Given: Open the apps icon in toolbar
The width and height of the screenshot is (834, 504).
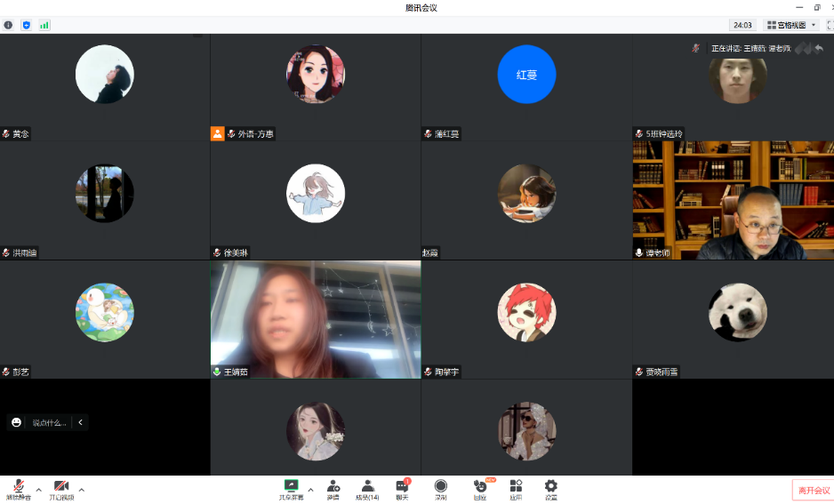Looking at the screenshot, I should [516, 488].
